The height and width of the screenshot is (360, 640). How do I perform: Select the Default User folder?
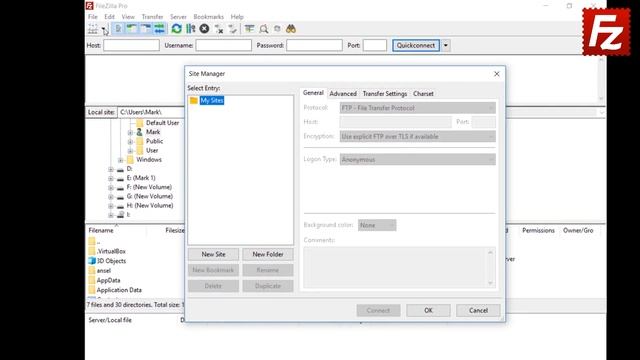click(162, 123)
